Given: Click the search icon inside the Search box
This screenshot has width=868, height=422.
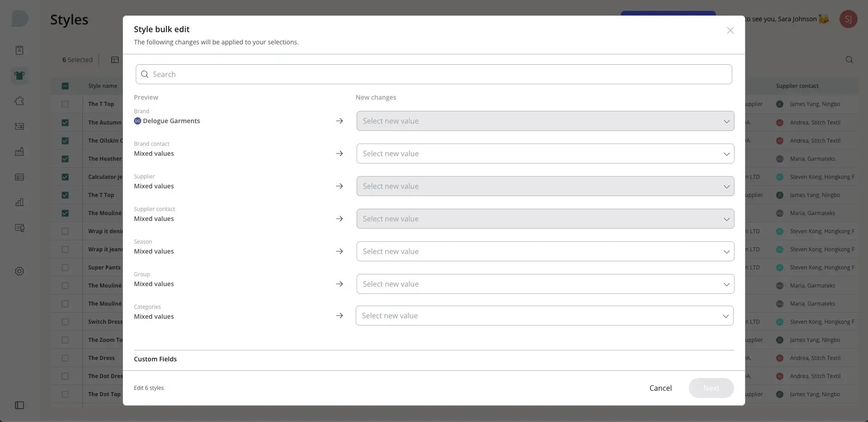Looking at the screenshot, I should 145,74.
